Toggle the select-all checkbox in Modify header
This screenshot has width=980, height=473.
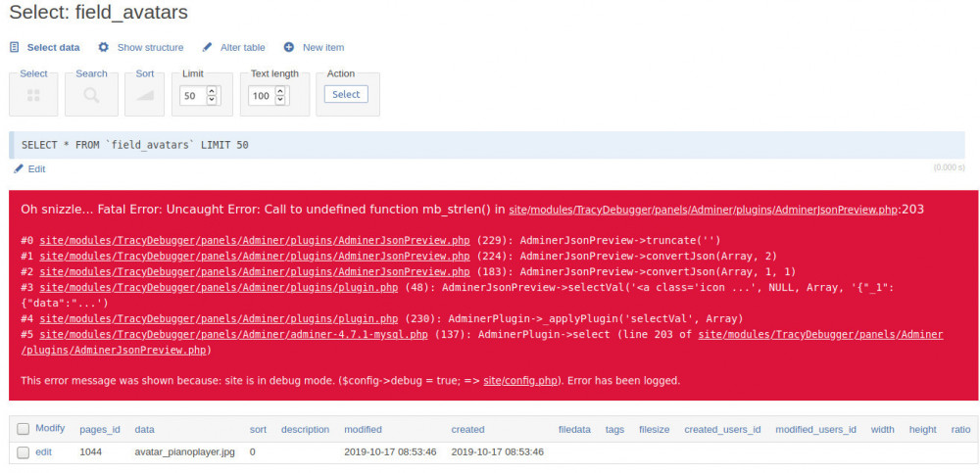[24, 429]
